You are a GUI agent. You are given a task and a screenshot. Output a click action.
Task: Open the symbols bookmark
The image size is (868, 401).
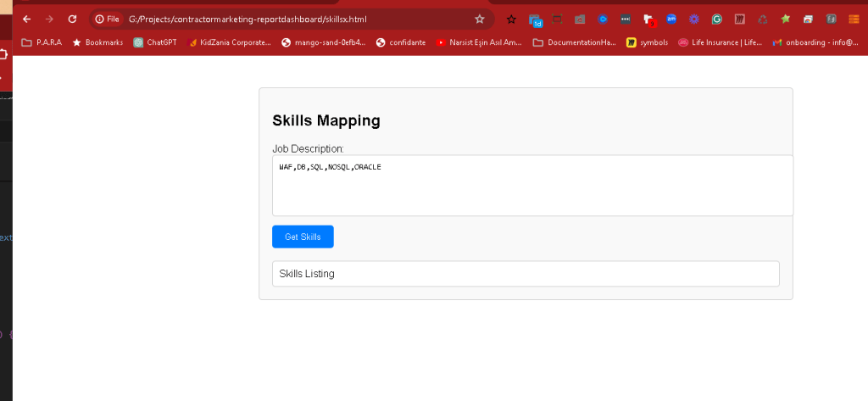[x=647, y=42]
